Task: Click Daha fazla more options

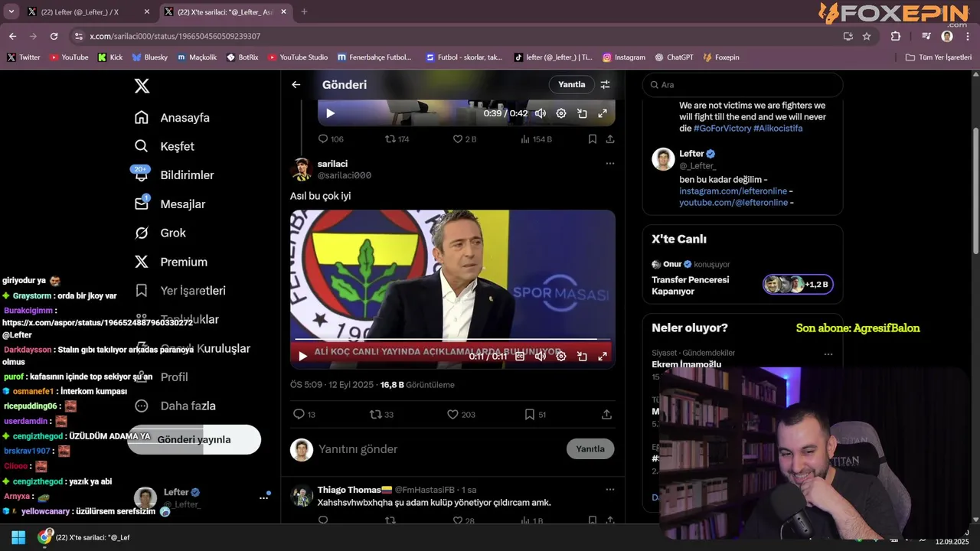Action: (x=175, y=406)
